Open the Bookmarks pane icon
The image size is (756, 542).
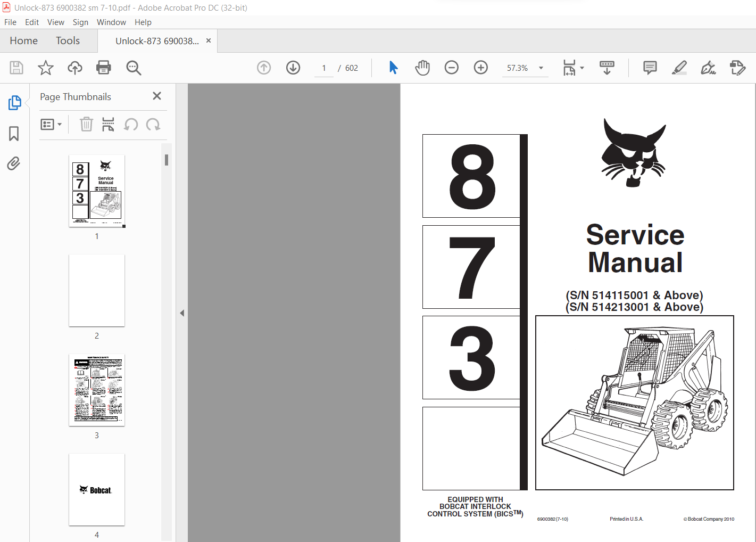coord(14,133)
